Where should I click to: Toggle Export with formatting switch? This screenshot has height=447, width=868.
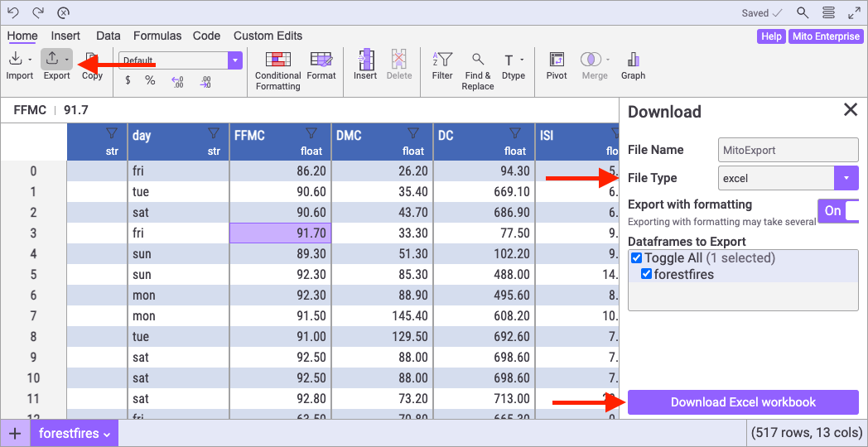click(x=837, y=211)
